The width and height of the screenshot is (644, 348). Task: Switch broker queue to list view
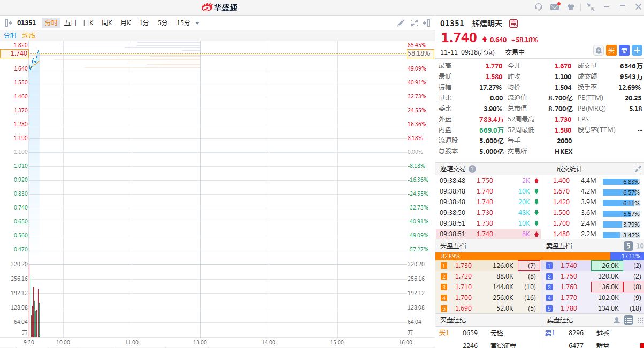pos(628,320)
